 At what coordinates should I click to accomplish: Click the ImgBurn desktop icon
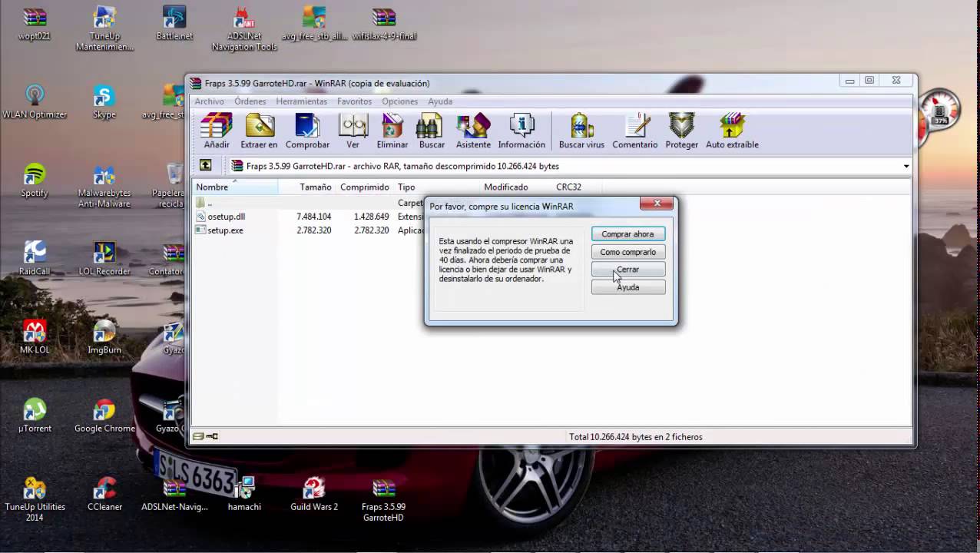click(x=104, y=336)
